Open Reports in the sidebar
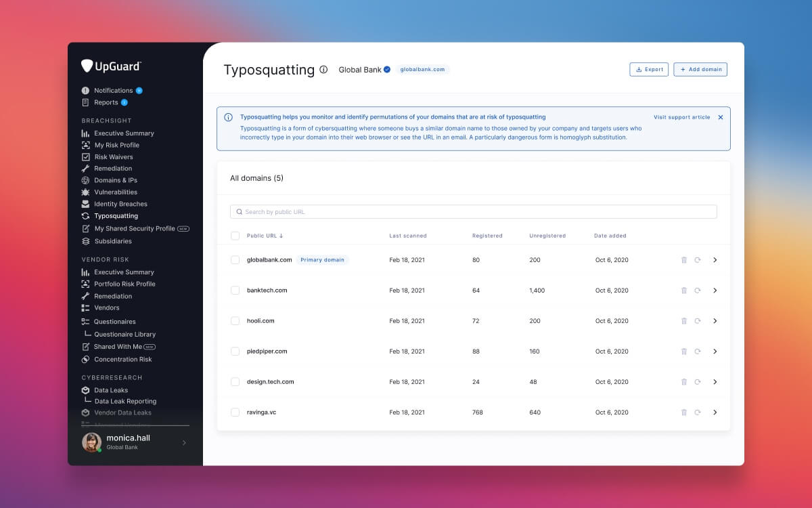 [x=106, y=102]
